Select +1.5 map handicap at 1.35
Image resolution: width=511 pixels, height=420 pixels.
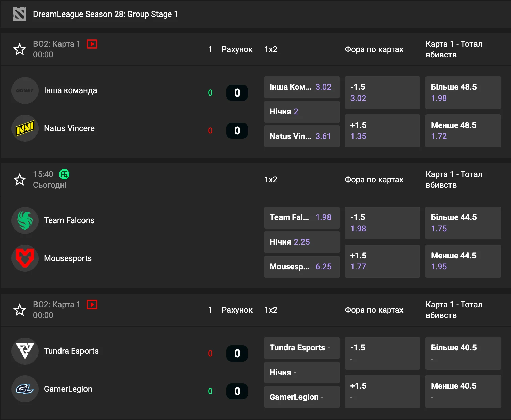tap(382, 131)
